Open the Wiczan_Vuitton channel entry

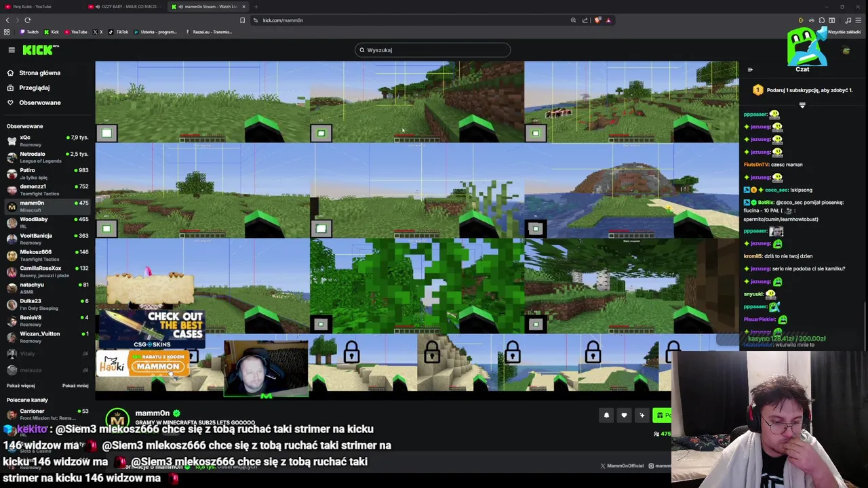click(47, 336)
